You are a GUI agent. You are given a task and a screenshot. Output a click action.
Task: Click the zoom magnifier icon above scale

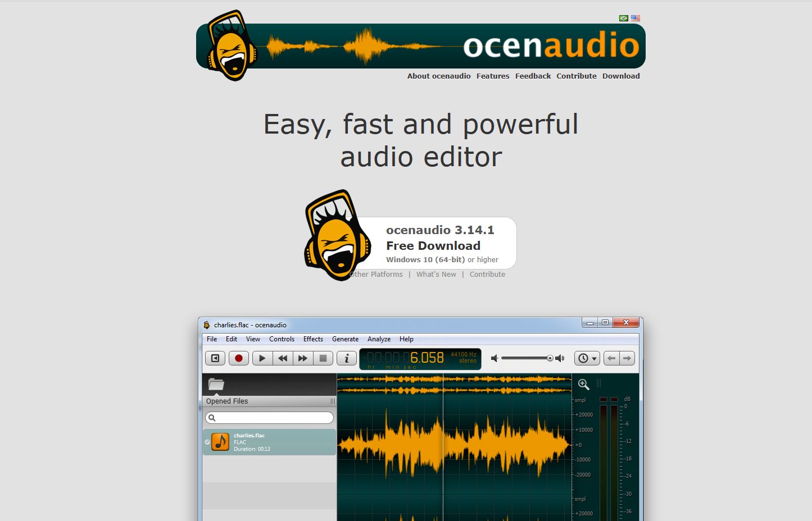point(583,384)
